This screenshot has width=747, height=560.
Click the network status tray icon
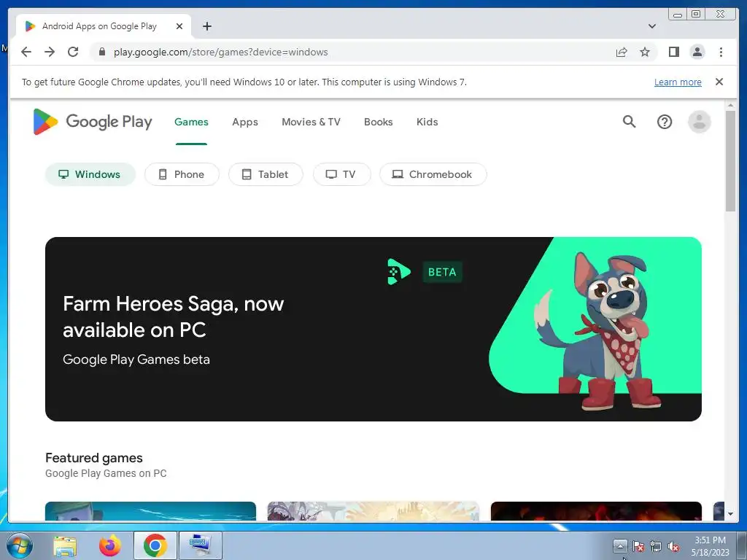tap(656, 546)
